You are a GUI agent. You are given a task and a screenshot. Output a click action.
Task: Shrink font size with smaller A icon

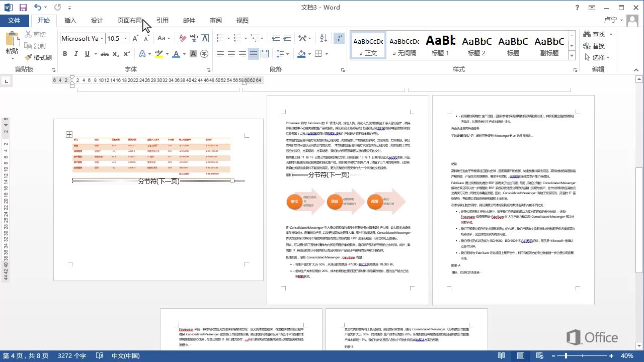[147, 38]
